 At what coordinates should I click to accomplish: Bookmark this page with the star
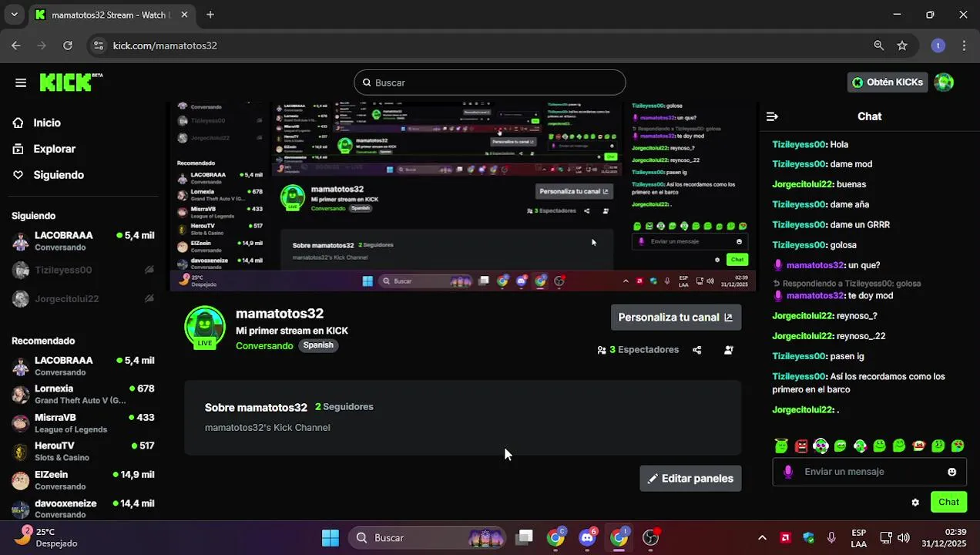[x=902, y=45]
